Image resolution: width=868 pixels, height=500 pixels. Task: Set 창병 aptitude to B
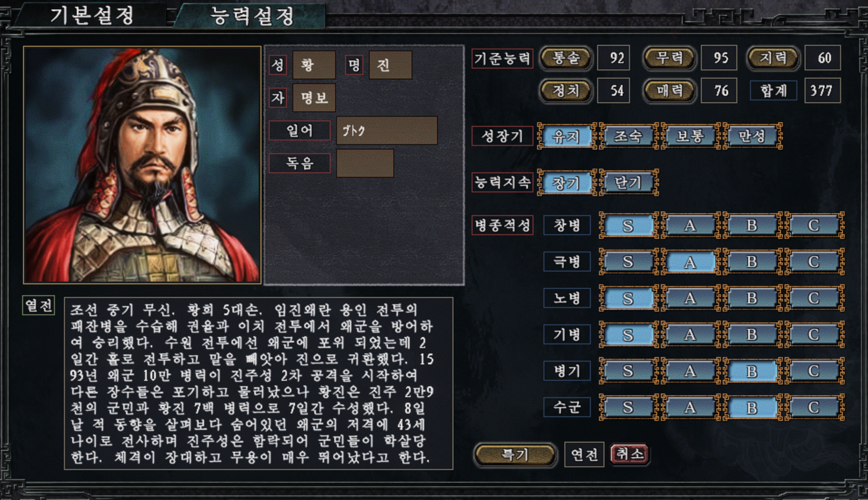click(752, 225)
